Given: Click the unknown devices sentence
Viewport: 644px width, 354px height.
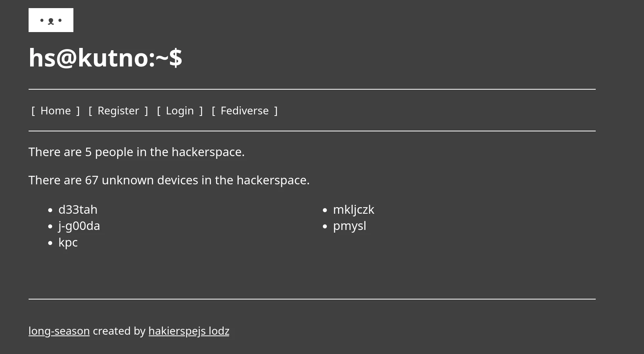Looking at the screenshot, I should [169, 180].
